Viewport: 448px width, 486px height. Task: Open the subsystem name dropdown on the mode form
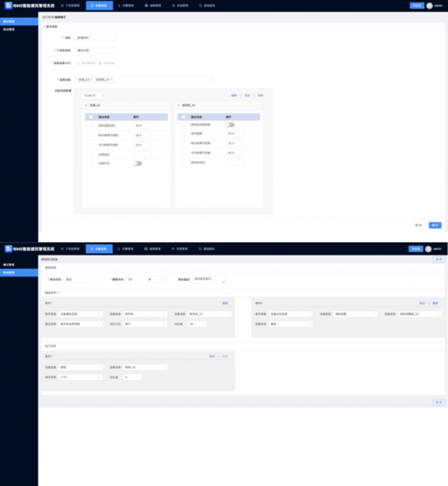click(x=96, y=50)
